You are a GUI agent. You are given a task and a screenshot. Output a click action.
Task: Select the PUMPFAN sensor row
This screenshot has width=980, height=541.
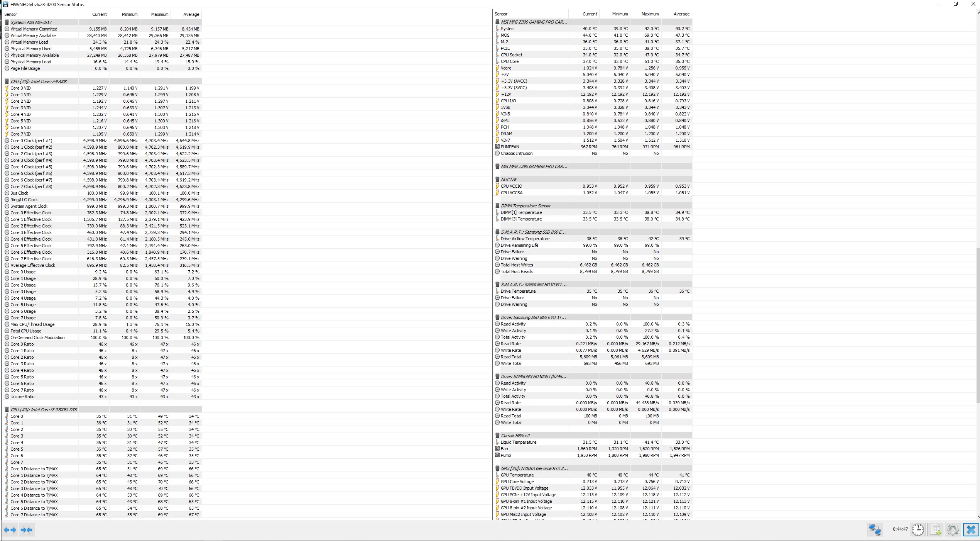tap(510, 147)
